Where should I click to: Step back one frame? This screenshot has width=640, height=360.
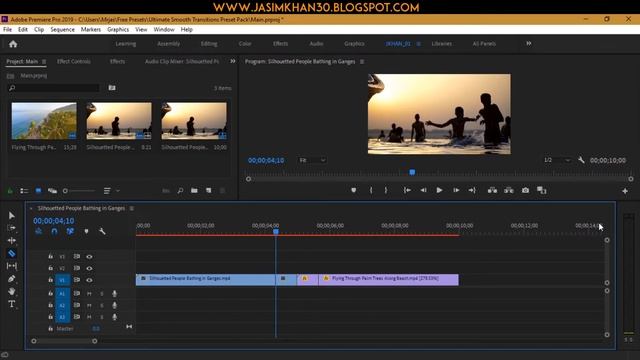pyautogui.click(x=423, y=190)
